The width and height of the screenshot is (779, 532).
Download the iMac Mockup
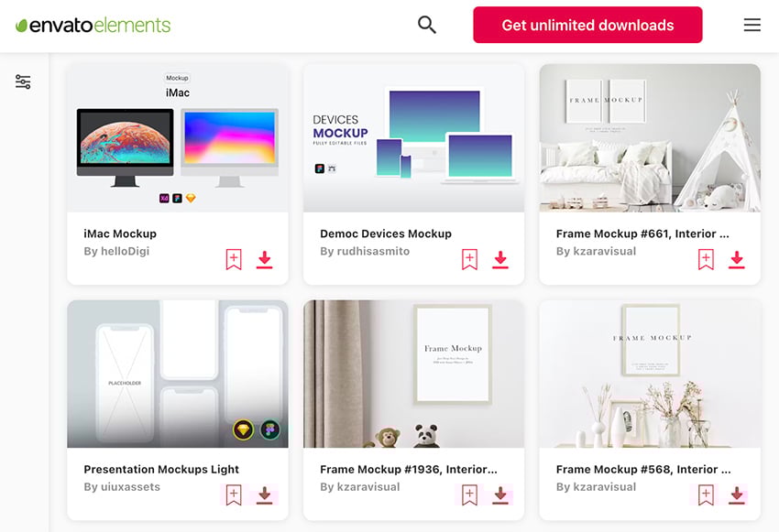[x=265, y=259]
